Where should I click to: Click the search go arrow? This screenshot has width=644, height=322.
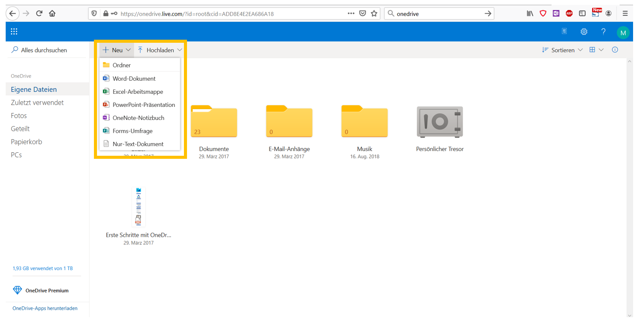coord(488,14)
